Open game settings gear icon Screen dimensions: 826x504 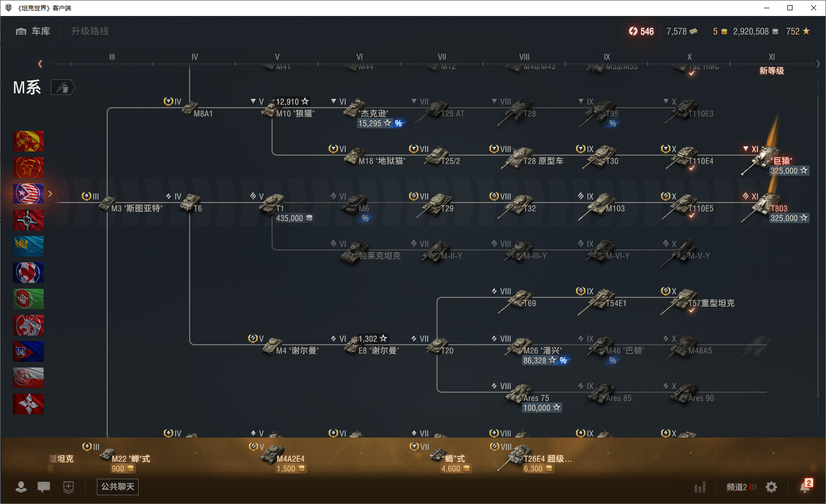tap(771, 487)
